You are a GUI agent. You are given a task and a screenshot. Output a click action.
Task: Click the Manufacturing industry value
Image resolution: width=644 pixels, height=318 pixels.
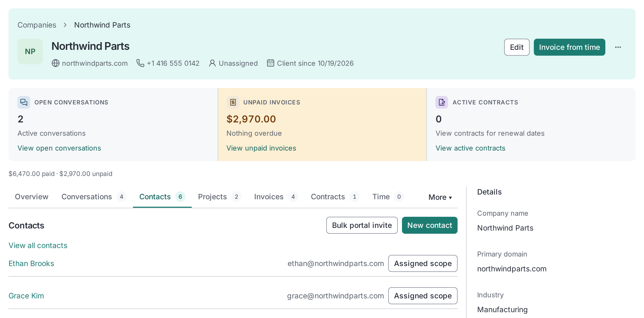(x=502, y=310)
